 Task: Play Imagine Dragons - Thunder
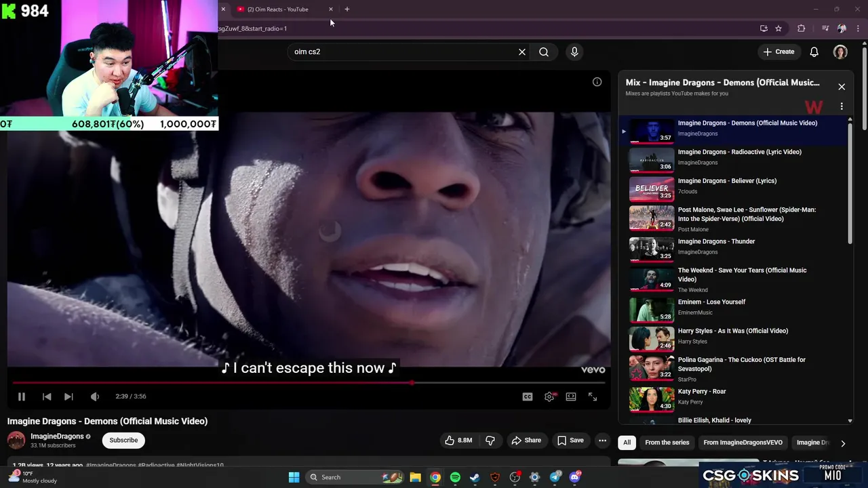tap(733, 247)
